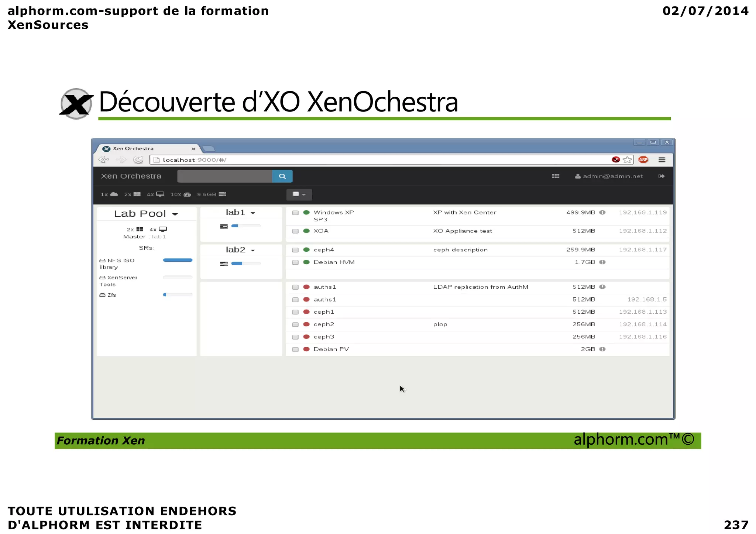Viewport: 756px width, 534px height.
Task: Click the 4x monitor VMs icon in stats bar
Action: pyautogui.click(x=160, y=194)
